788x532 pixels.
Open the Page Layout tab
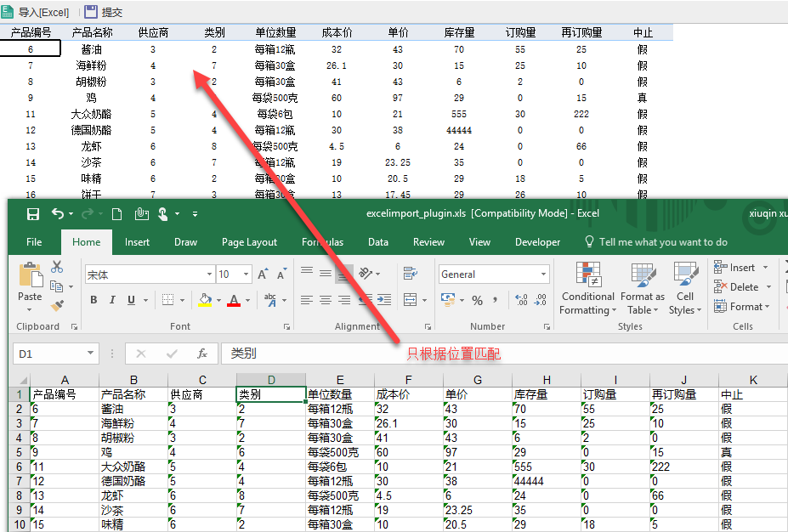(249, 242)
